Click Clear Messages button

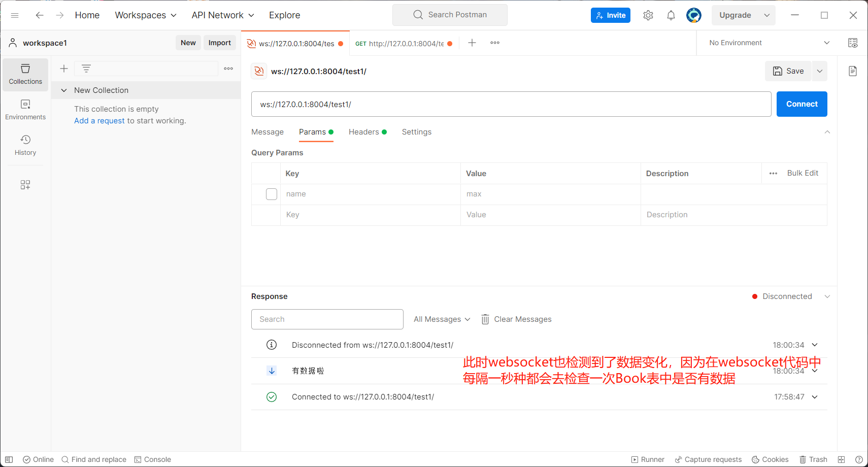516,319
